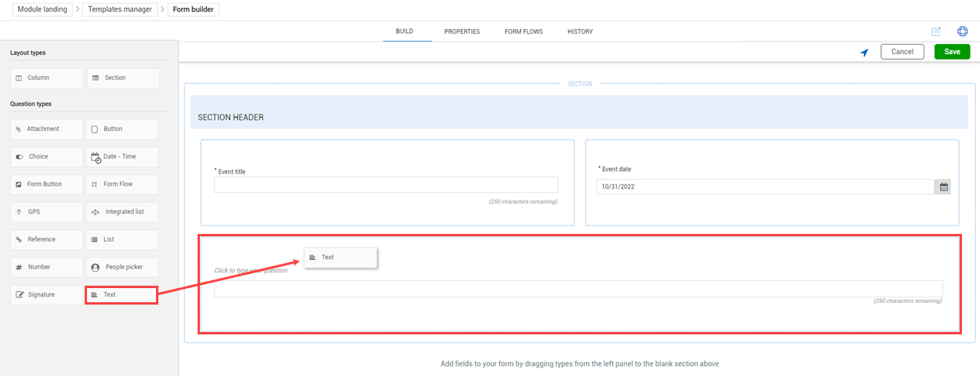Select the Column layout type
This screenshot has width=980, height=376.
pos(46,78)
